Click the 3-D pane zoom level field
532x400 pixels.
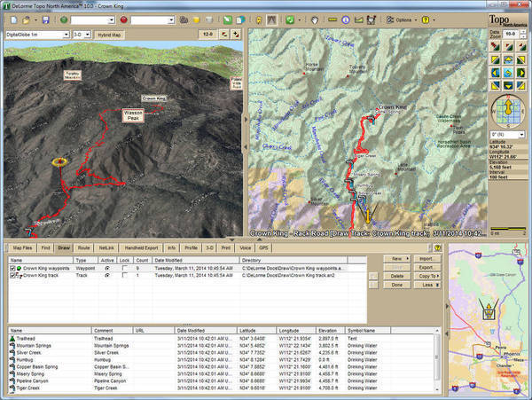click(207, 35)
